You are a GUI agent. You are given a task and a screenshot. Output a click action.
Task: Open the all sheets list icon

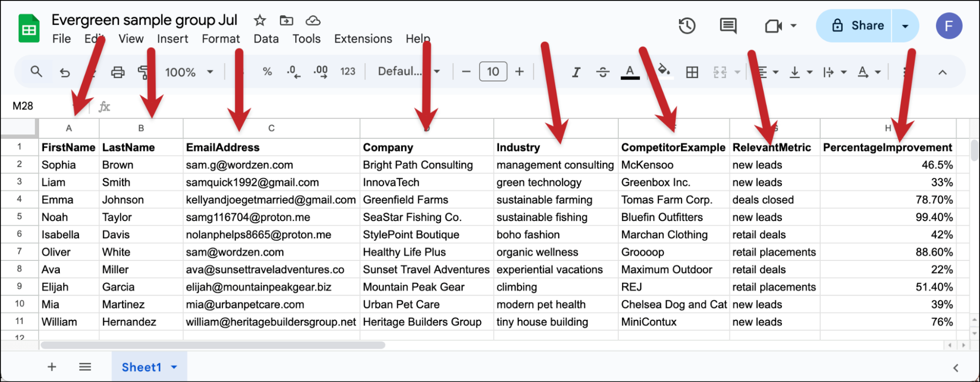[85, 367]
